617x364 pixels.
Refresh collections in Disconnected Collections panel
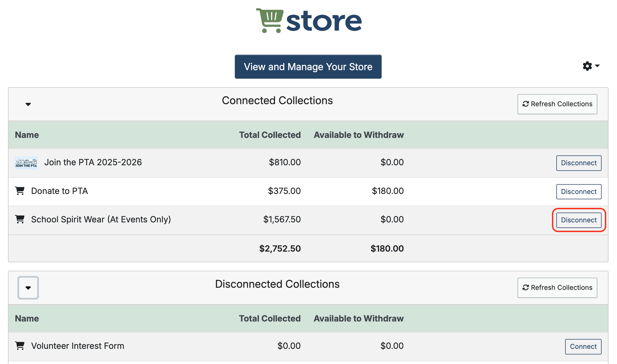click(x=557, y=288)
